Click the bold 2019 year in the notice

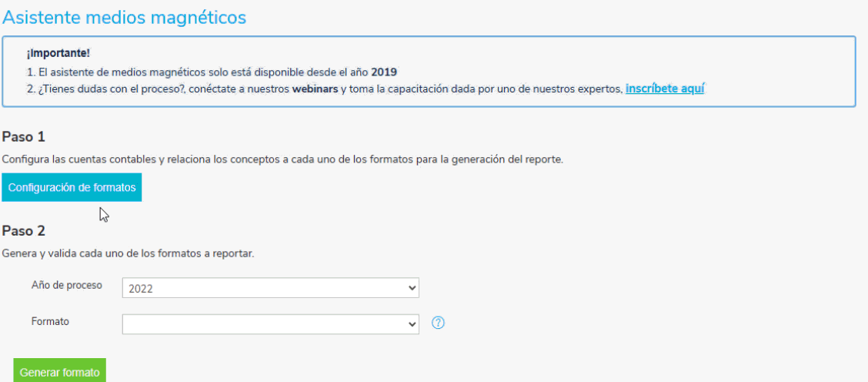pyautogui.click(x=384, y=72)
